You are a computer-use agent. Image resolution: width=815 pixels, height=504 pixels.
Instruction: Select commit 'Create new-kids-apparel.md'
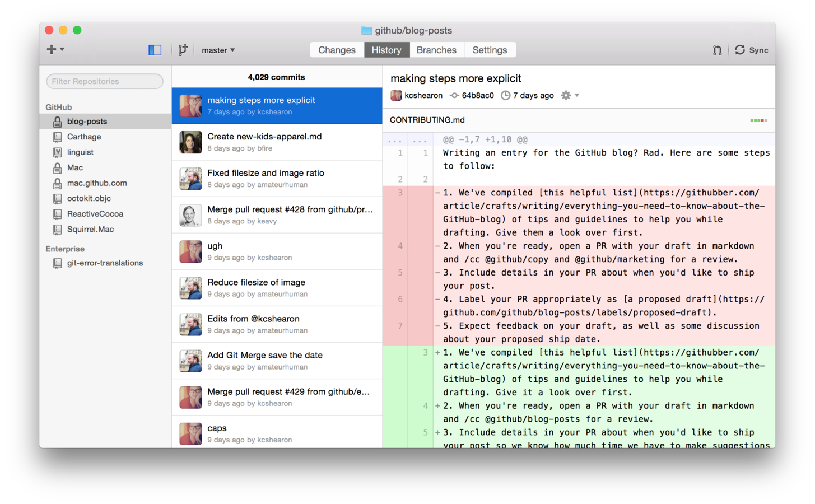(277, 142)
